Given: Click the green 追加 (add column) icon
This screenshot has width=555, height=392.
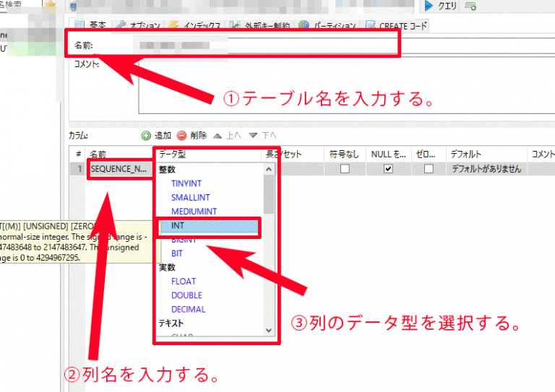Looking at the screenshot, I should coord(146,135).
